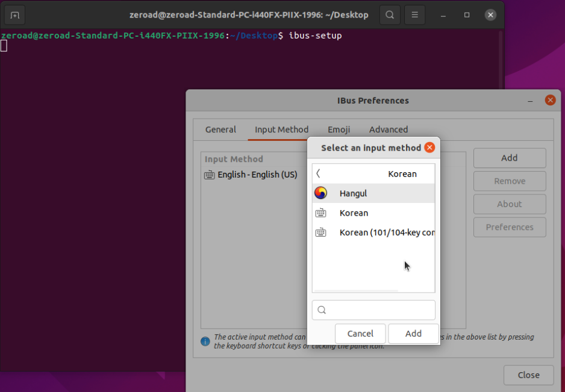This screenshot has width=565, height=392.
Task: Minimize the IBus Preferences window
Action: [x=530, y=101]
